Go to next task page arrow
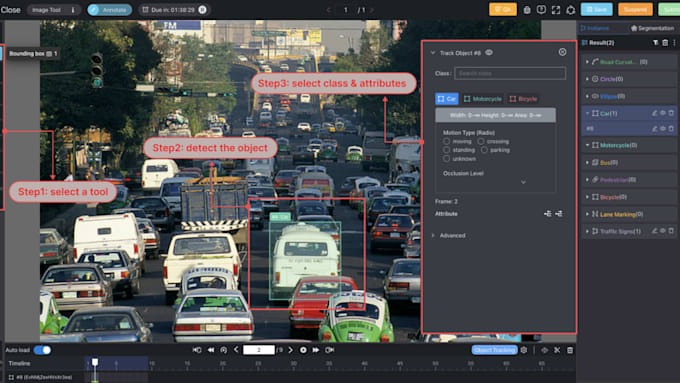This screenshot has width=680, height=383. 372,10
